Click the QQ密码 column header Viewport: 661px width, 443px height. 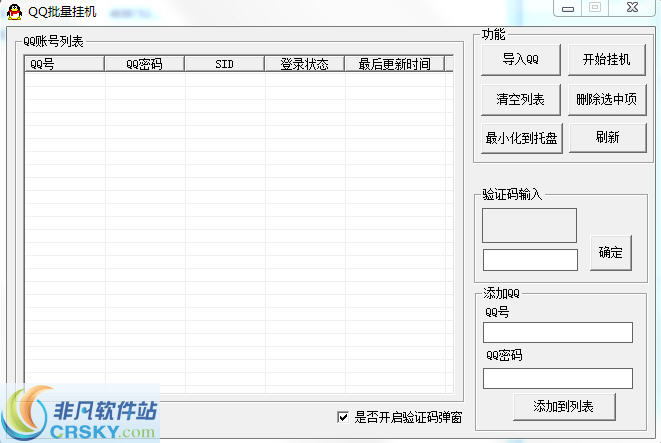(x=144, y=64)
